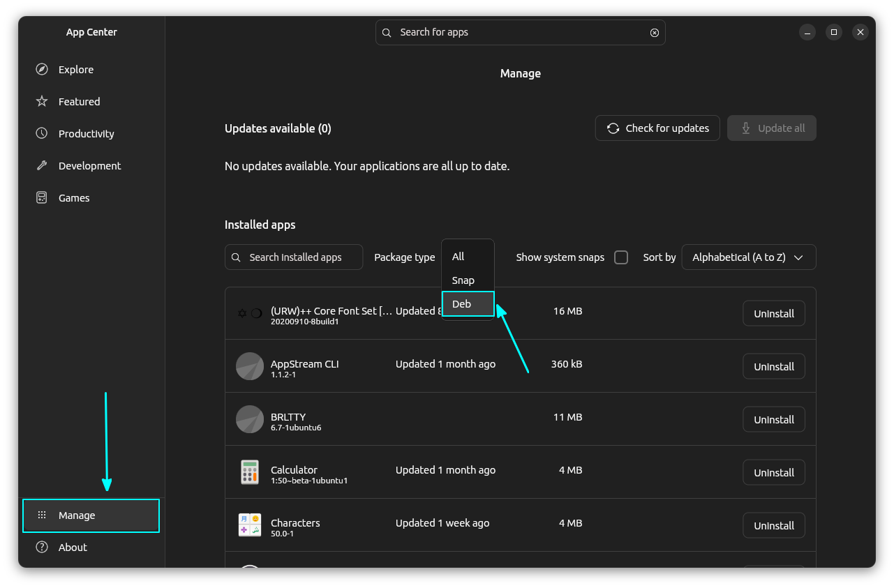
Task: Select the Explore compass icon in sidebar
Action: click(x=43, y=69)
